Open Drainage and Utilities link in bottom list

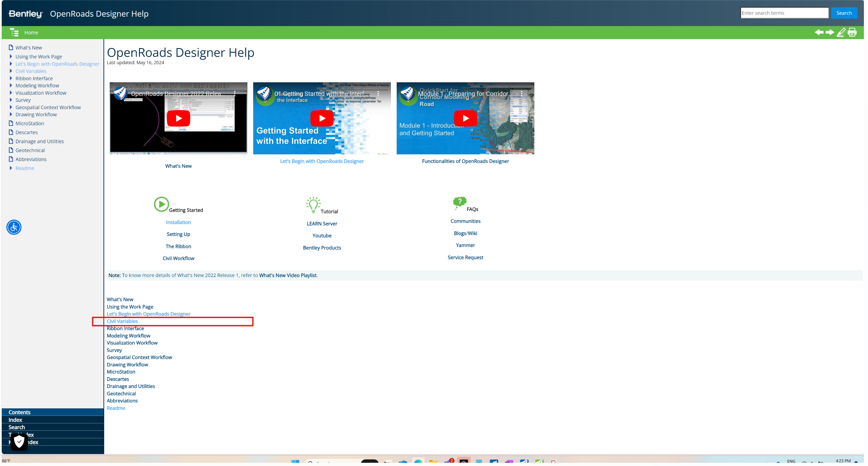click(x=131, y=386)
